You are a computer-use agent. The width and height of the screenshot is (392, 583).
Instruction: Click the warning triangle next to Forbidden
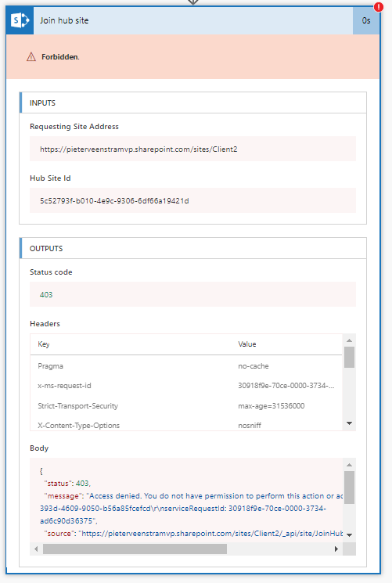point(31,57)
